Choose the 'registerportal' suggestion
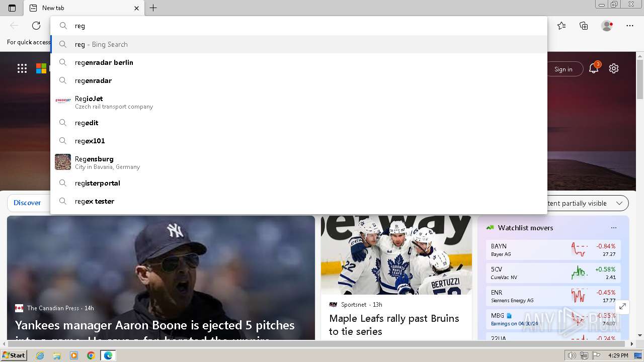The height and width of the screenshot is (362, 644). pos(299,183)
